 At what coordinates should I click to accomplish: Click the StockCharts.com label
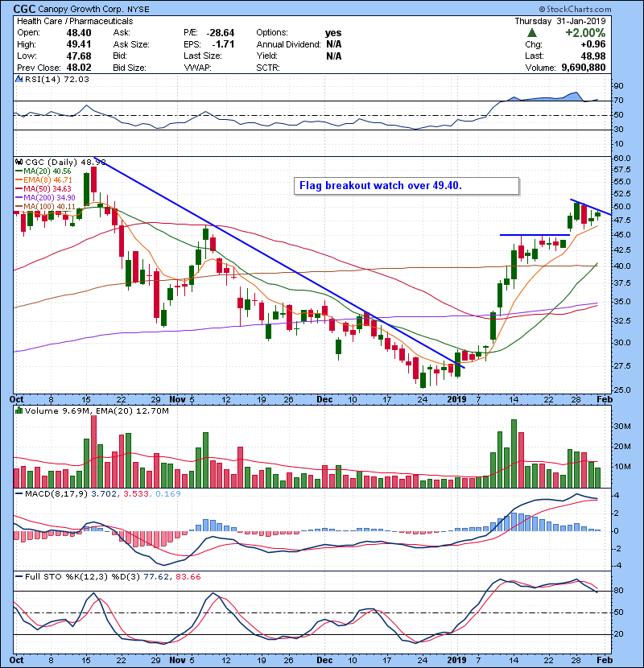tap(575, 9)
